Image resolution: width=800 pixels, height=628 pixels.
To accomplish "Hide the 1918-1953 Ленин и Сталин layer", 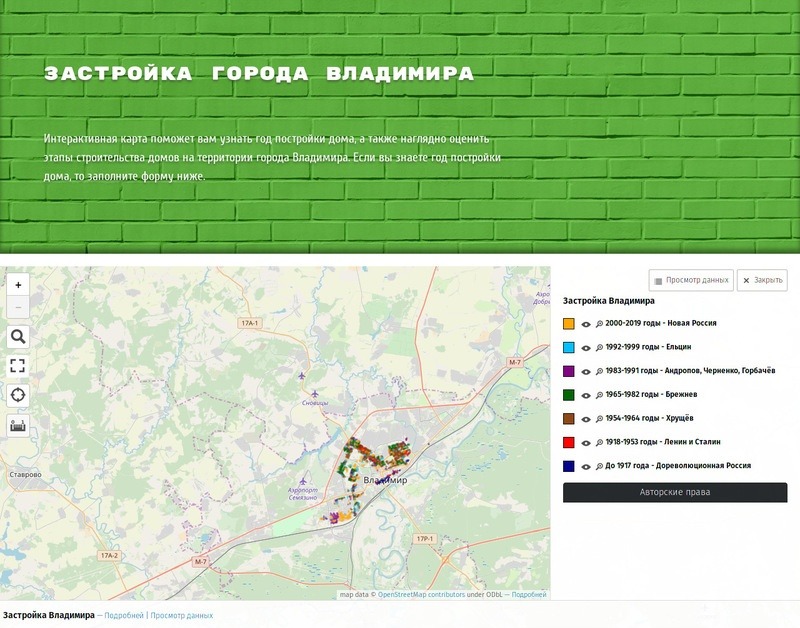I will (x=585, y=443).
